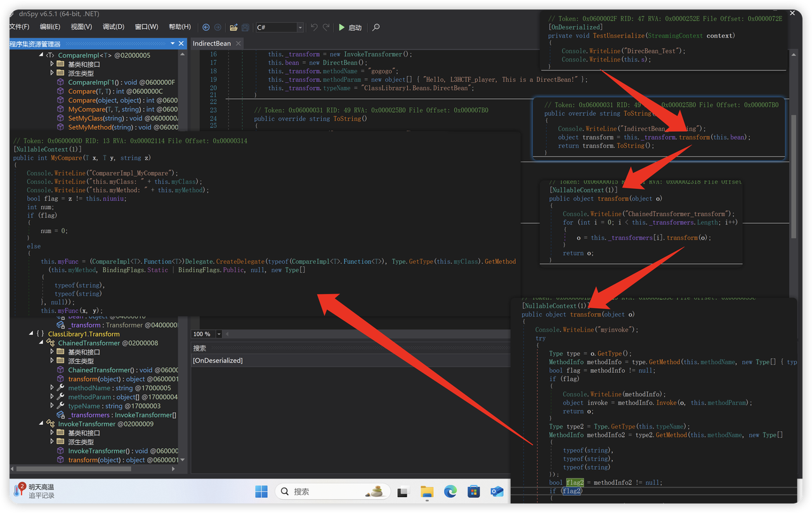Open File Explorer from the taskbar
This screenshot has width=812, height=513.
tap(427, 491)
